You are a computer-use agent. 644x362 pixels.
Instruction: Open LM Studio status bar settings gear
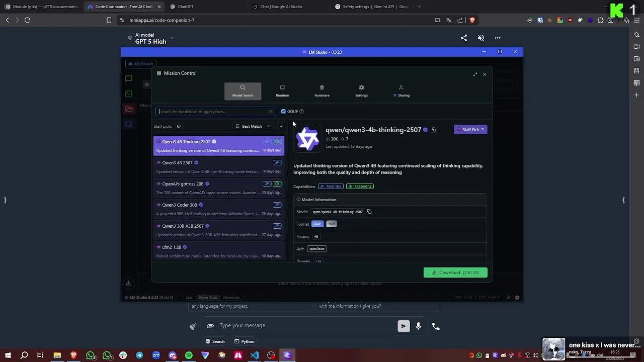pos(517,298)
